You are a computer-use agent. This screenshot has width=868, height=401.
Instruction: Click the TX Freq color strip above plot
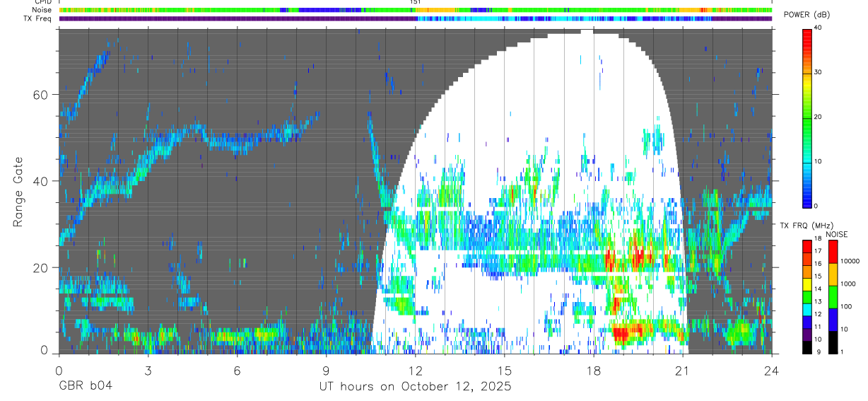pos(416,19)
